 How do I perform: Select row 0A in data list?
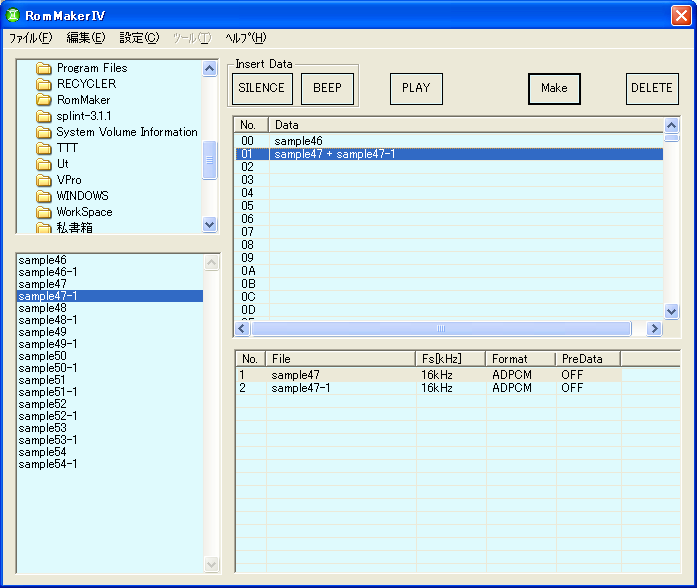coord(449,271)
